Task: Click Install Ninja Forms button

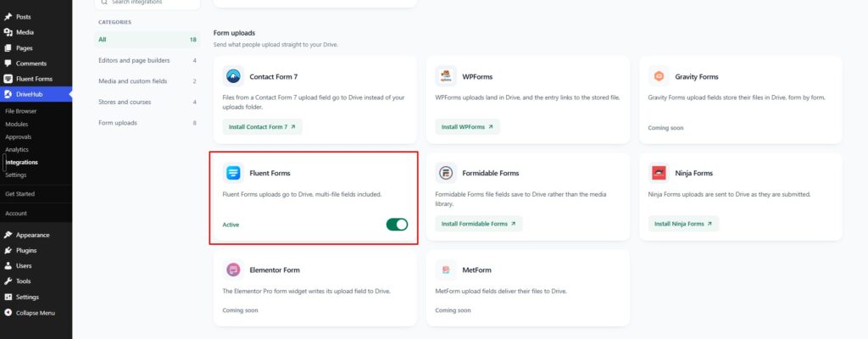Action: (x=683, y=224)
